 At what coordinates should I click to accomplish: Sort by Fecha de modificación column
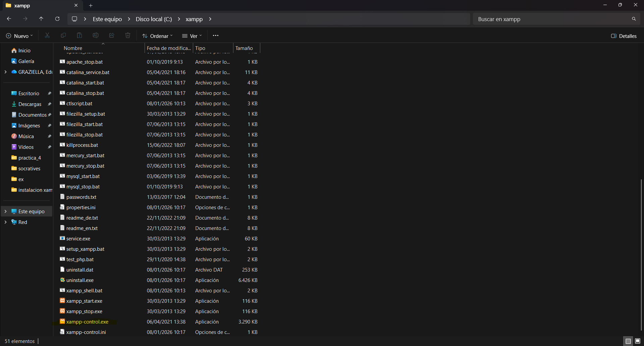[x=169, y=48]
